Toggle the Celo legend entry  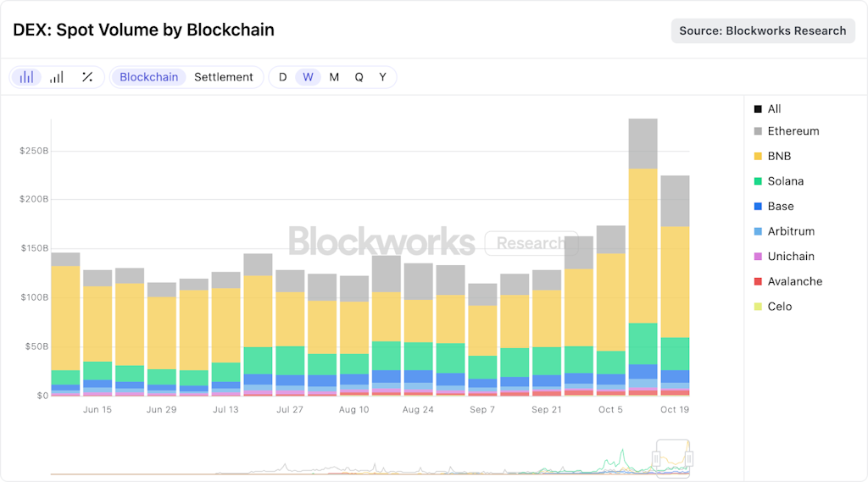(758, 307)
